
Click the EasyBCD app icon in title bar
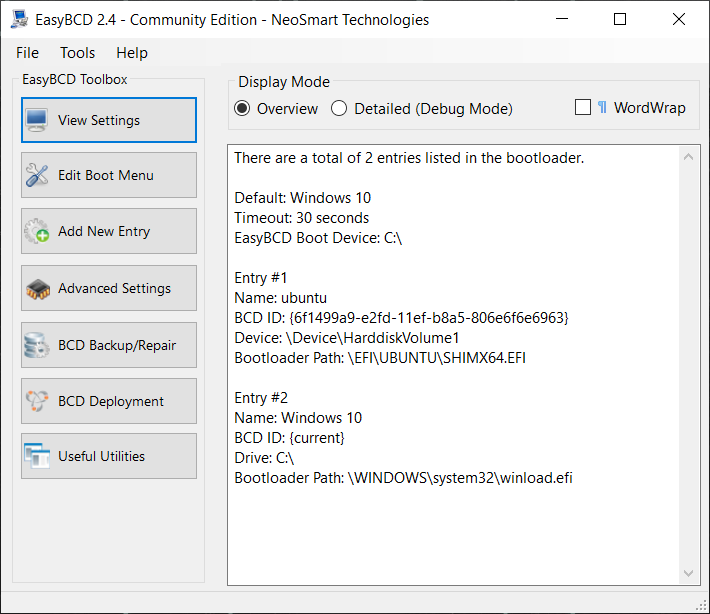(x=19, y=19)
